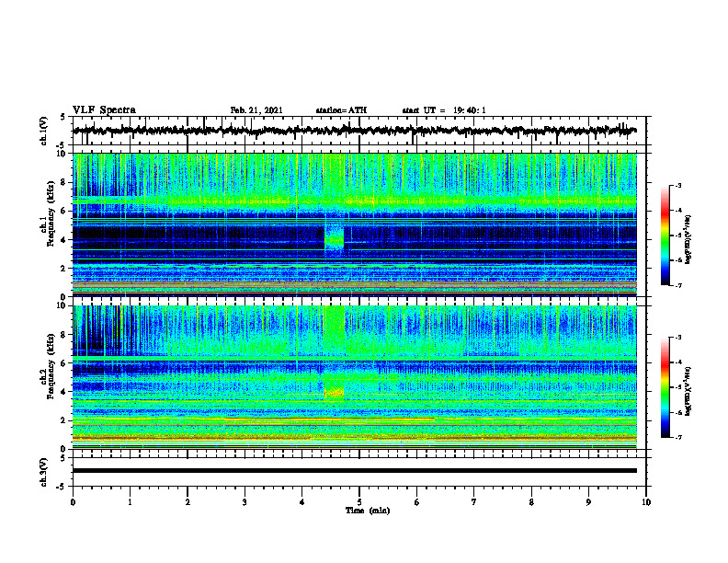Select the date text "Feb. 21, 2021"
The image size is (728, 563).
tap(256, 110)
